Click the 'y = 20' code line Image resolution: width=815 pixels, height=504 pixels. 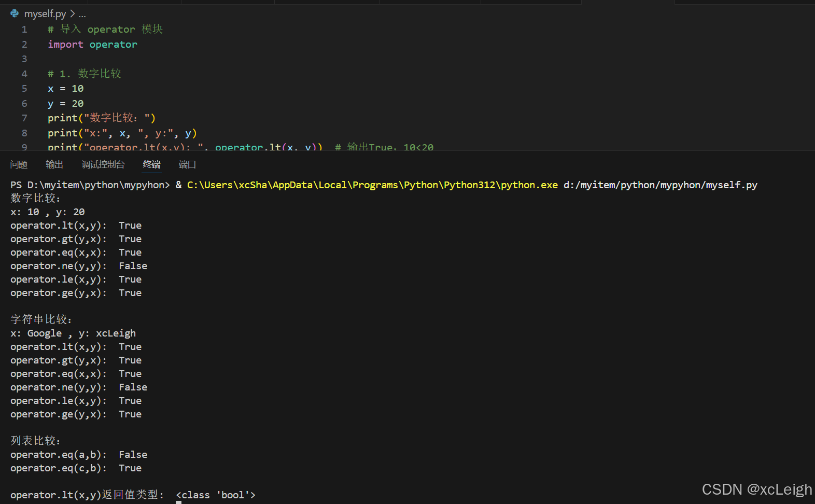point(66,104)
